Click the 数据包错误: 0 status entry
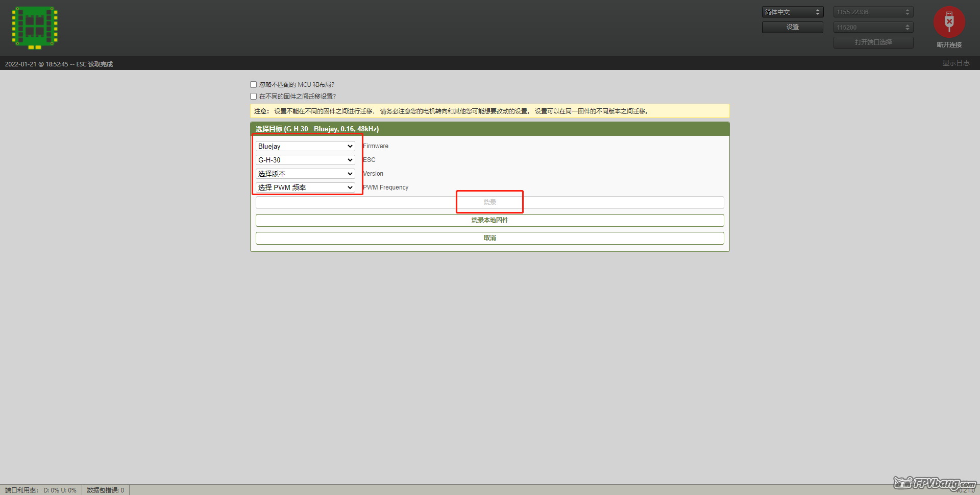The width and height of the screenshot is (980, 495). pos(106,490)
